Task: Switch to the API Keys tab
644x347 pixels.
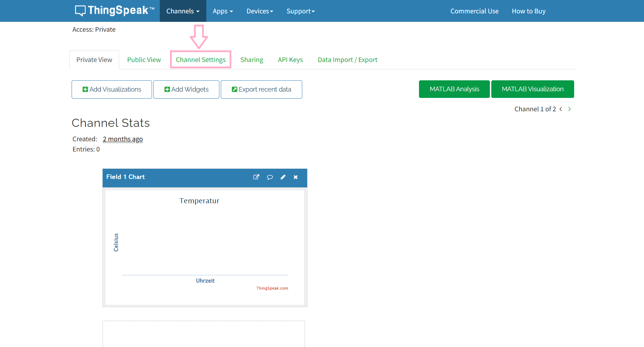Action: coord(290,60)
